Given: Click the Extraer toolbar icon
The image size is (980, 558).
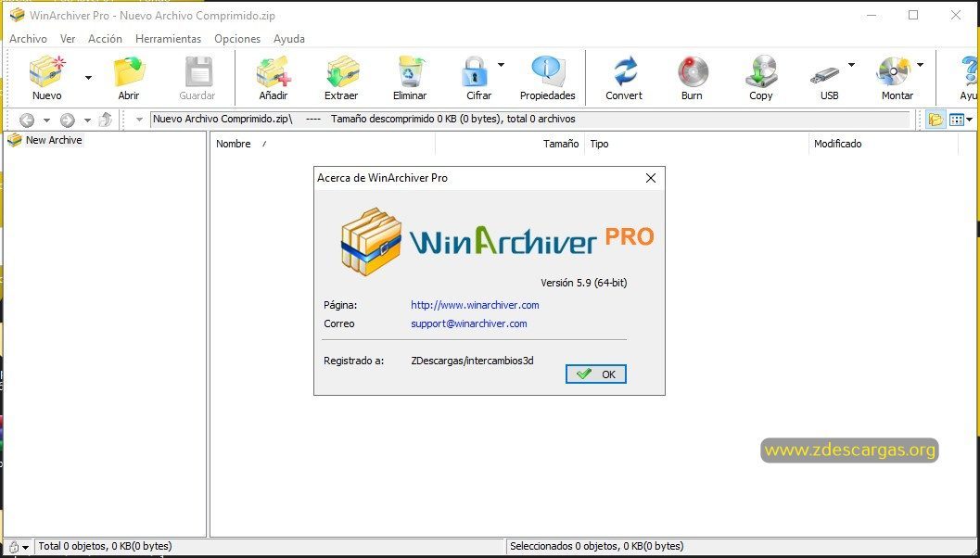Looking at the screenshot, I should (x=342, y=71).
